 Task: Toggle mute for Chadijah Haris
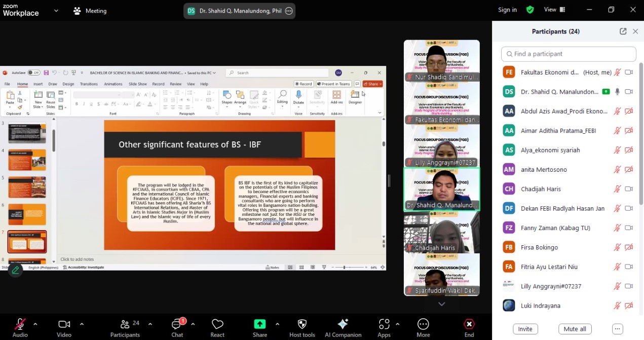pos(617,189)
